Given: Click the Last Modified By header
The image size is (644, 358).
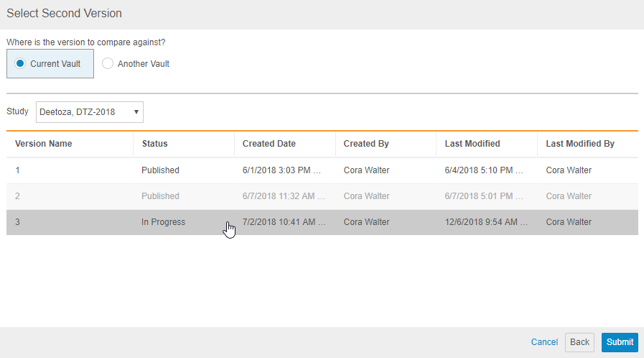Looking at the screenshot, I should pyautogui.click(x=580, y=144).
